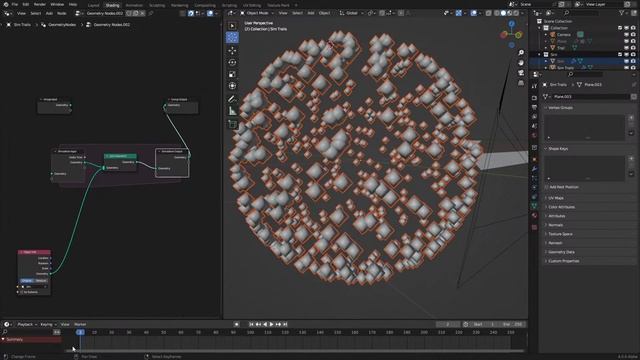Enable Add Rest Position checkbox

[547, 187]
